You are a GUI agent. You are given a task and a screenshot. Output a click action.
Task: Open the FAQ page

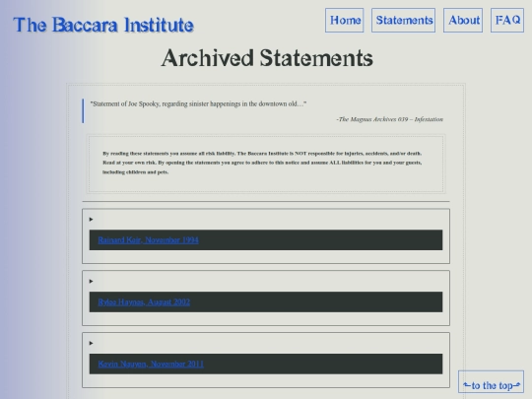pyautogui.click(x=507, y=21)
